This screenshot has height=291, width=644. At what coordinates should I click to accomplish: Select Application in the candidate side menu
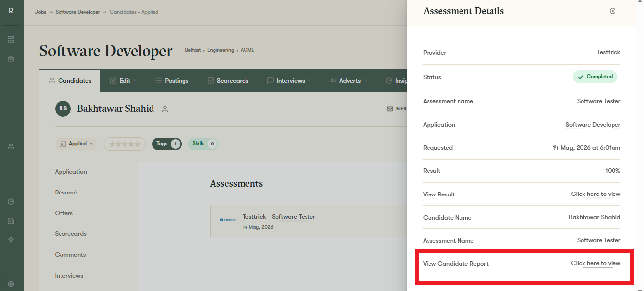71,172
